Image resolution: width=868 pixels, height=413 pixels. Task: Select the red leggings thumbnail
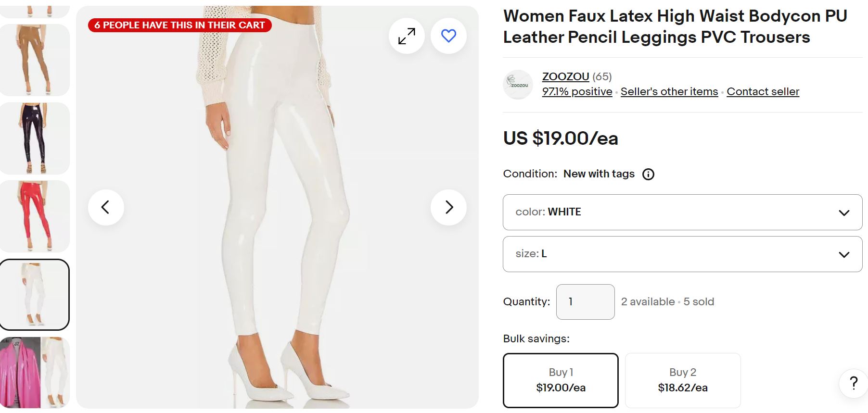pos(35,216)
